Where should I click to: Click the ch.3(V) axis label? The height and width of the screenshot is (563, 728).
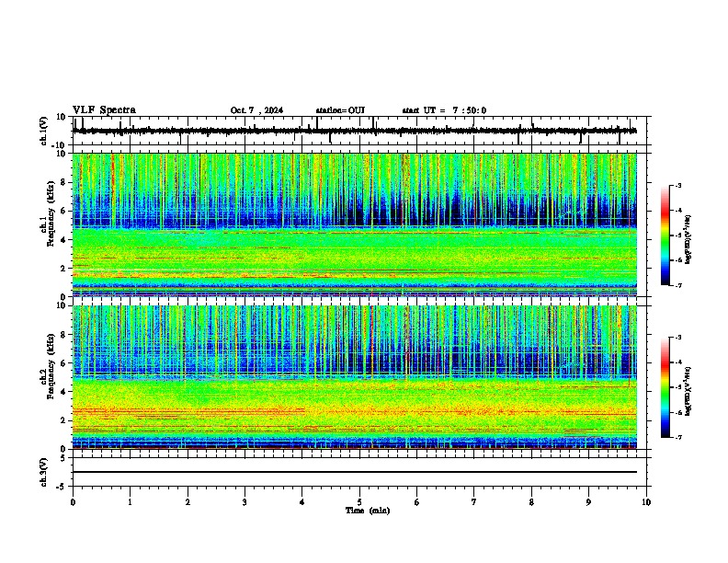pyautogui.click(x=44, y=472)
